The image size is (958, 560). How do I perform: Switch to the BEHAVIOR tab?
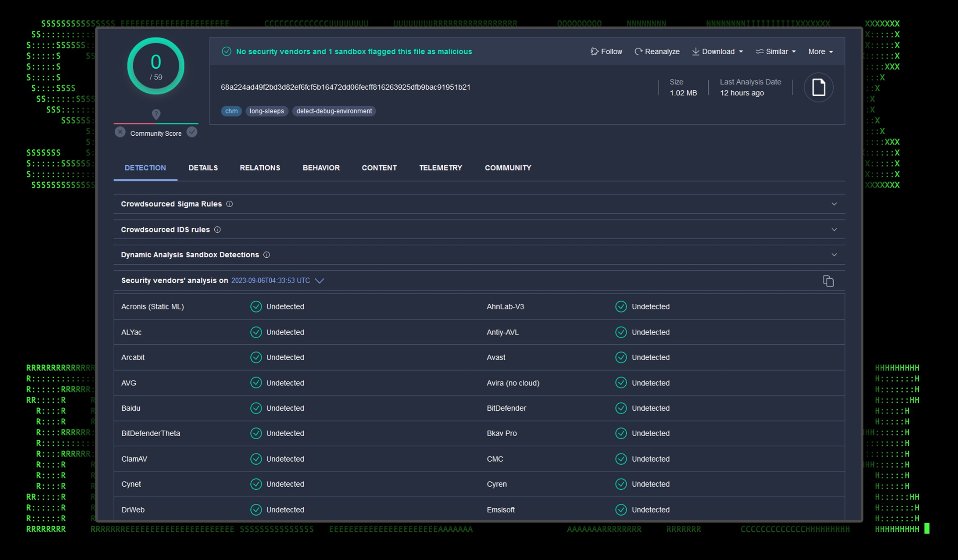(x=321, y=168)
